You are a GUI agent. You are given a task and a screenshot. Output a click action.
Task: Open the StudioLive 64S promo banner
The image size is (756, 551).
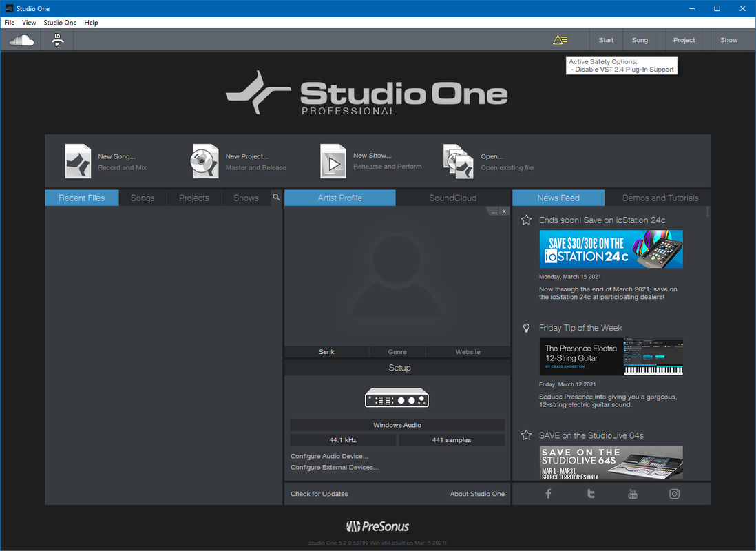click(x=611, y=462)
